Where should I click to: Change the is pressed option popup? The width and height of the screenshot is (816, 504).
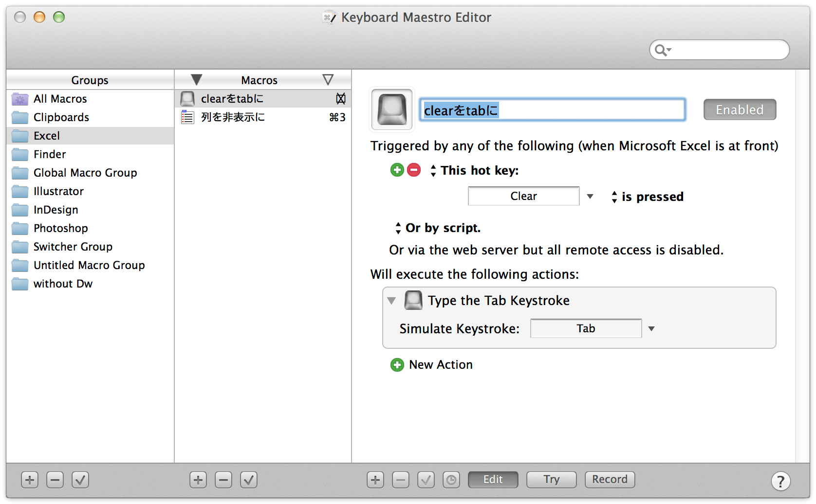pyautogui.click(x=614, y=197)
